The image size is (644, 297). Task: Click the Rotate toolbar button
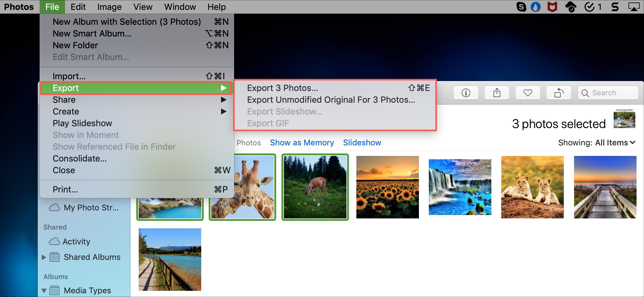(x=559, y=93)
